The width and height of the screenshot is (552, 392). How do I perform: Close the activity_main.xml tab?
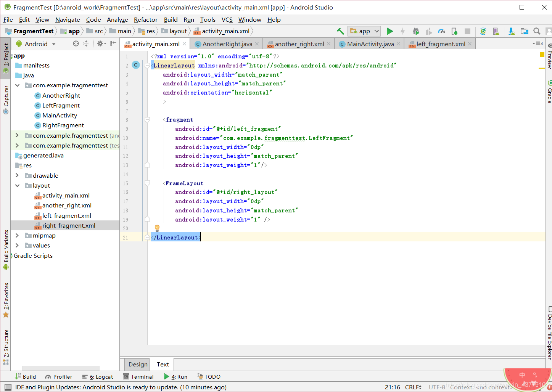[184, 44]
